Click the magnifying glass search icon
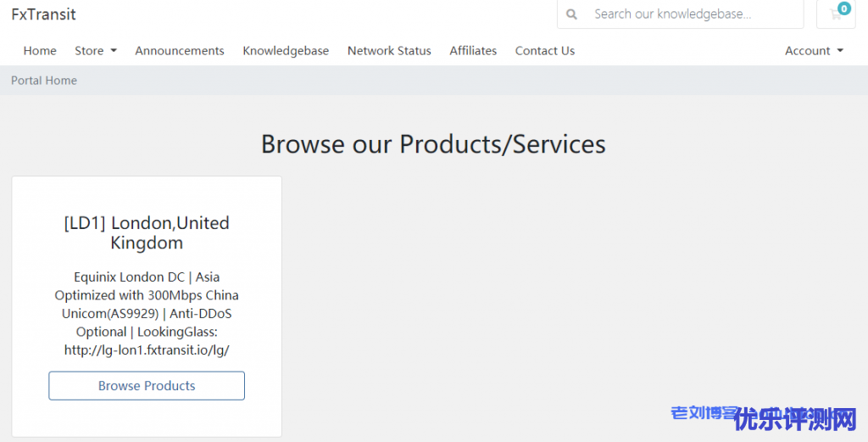This screenshot has width=868, height=442. coord(572,14)
